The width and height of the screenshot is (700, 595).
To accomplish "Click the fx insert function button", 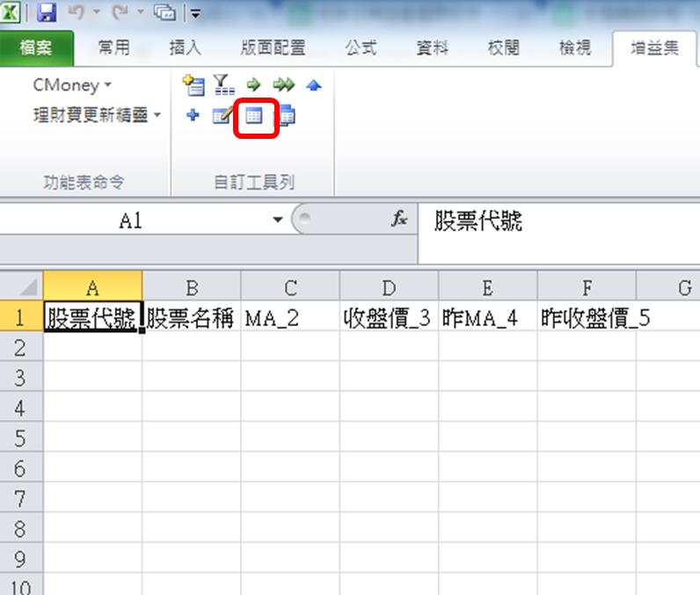I will pyautogui.click(x=399, y=219).
